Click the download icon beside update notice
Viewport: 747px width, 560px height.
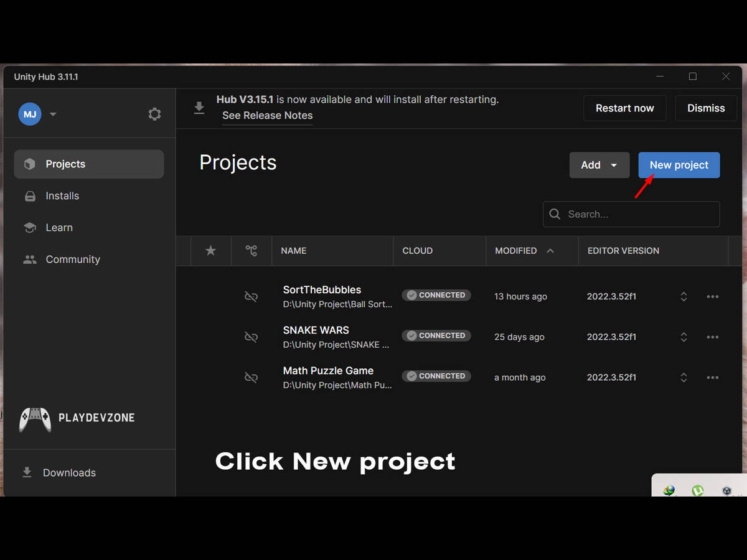pyautogui.click(x=199, y=108)
